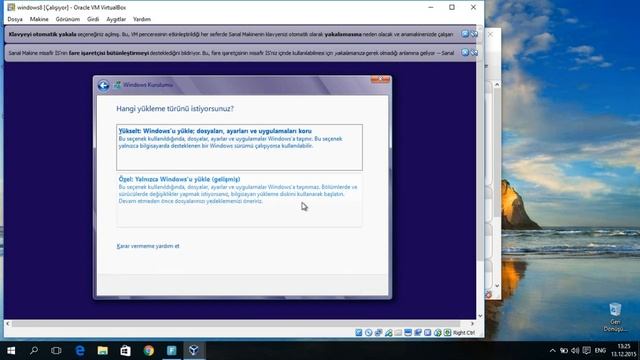The width and height of the screenshot is (640, 360).
Task: Open the Windows Store from the taskbar
Action: 125,350
